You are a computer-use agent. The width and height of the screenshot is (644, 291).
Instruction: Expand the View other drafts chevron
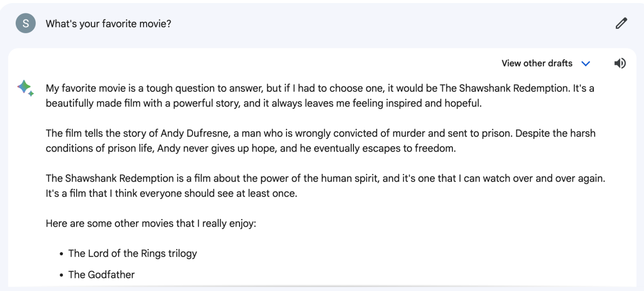click(x=585, y=63)
